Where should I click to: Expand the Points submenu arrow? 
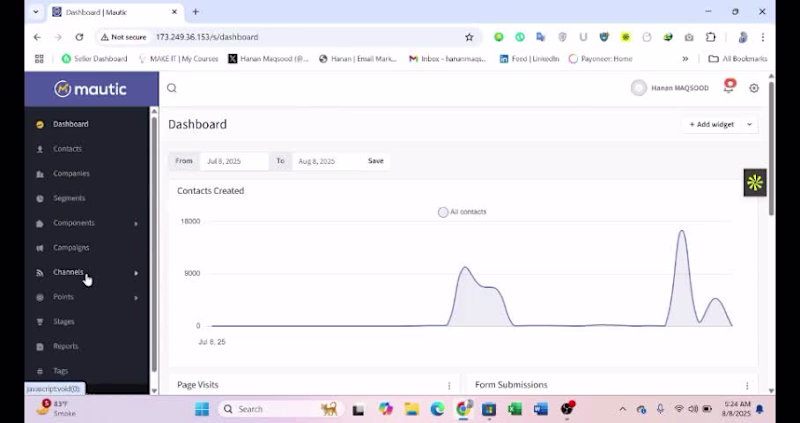pyautogui.click(x=136, y=297)
